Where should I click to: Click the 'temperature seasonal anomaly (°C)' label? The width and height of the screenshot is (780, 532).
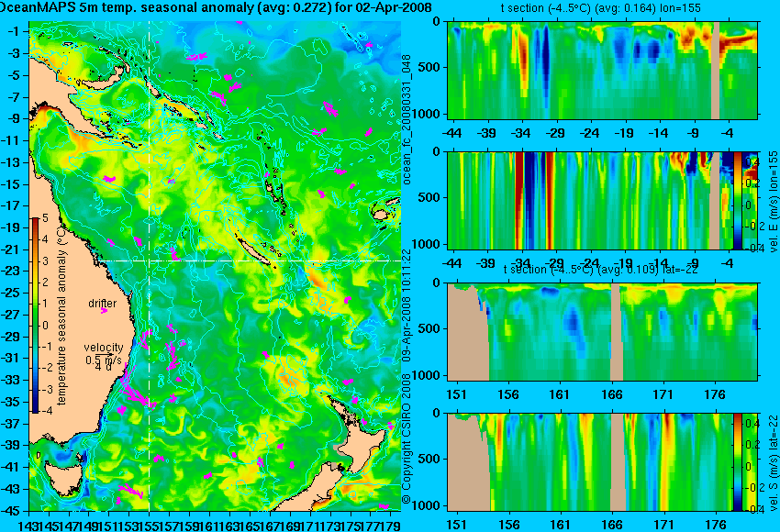pyautogui.click(x=61, y=316)
